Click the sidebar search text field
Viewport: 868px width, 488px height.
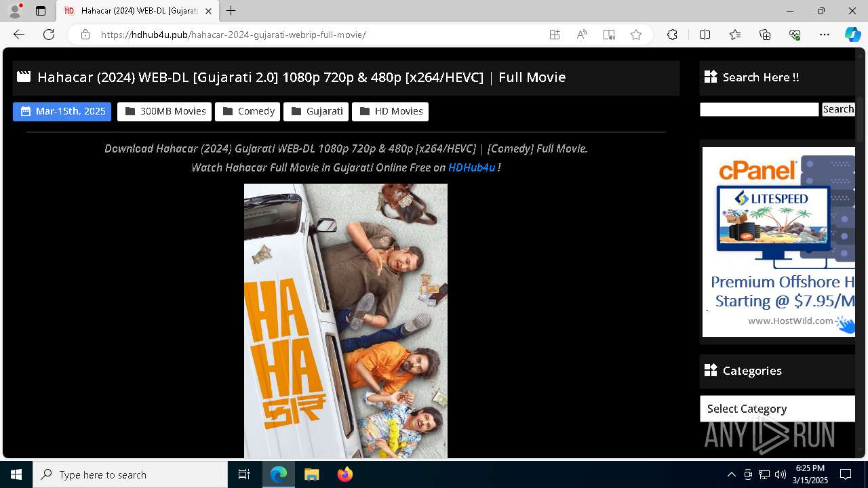759,110
